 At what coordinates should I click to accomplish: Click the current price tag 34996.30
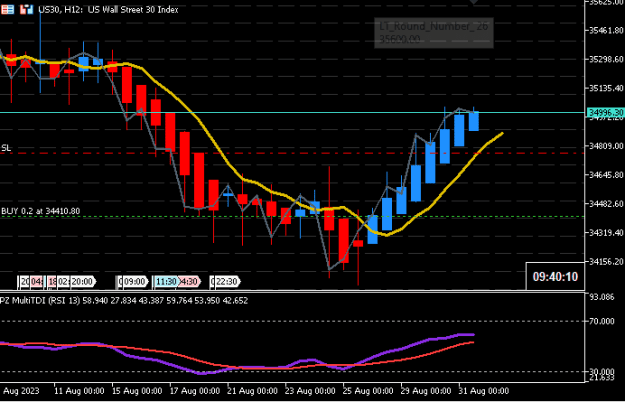pyautogui.click(x=605, y=113)
